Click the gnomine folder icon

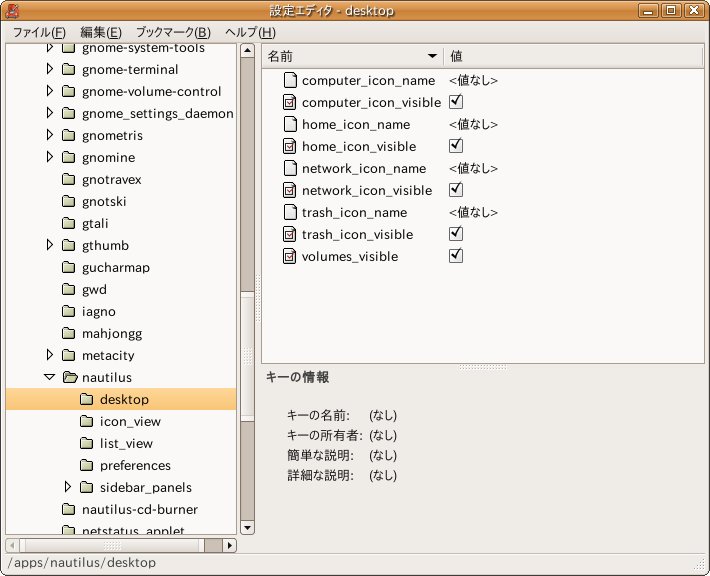click(68, 157)
